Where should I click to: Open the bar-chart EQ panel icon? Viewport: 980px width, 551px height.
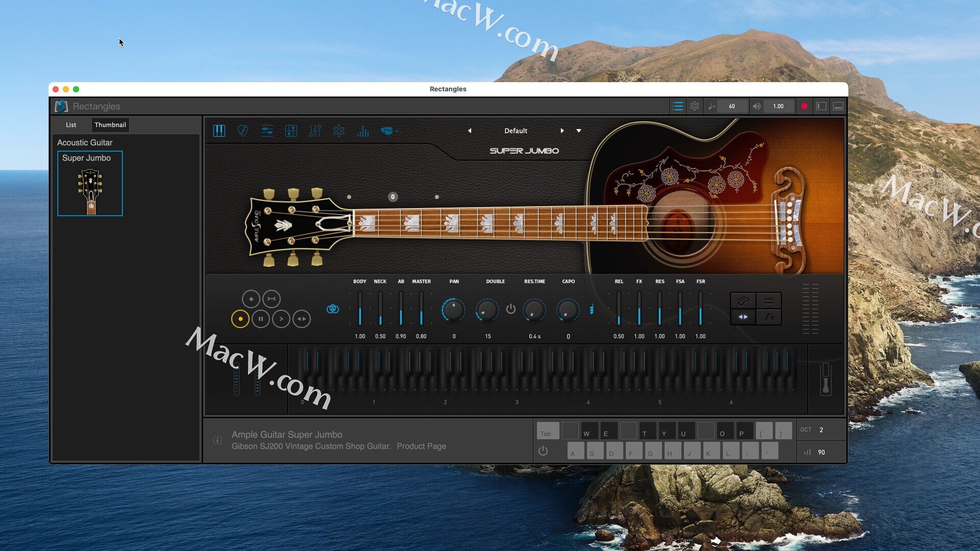(x=363, y=131)
